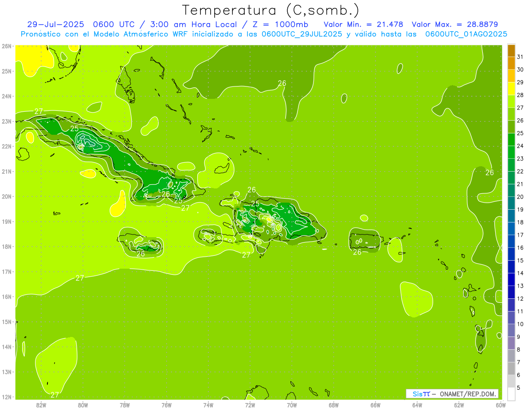Click the '28' value on the color scale
The width and height of the screenshot is (532, 411).
(x=520, y=95)
